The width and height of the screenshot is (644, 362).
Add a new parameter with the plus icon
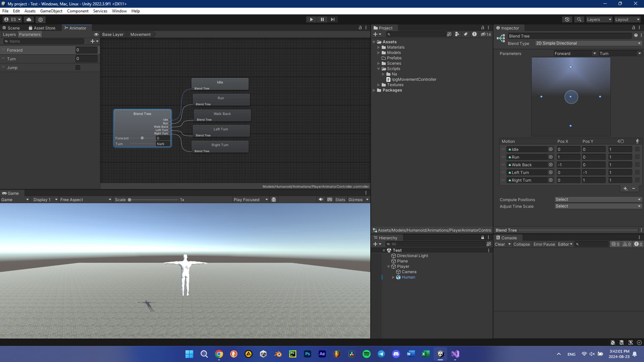point(92,41)
